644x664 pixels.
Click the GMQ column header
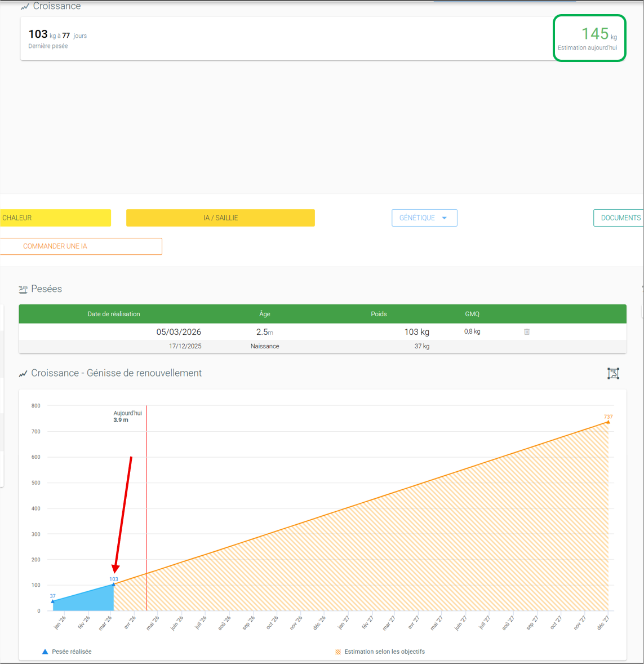click(472, 314)
